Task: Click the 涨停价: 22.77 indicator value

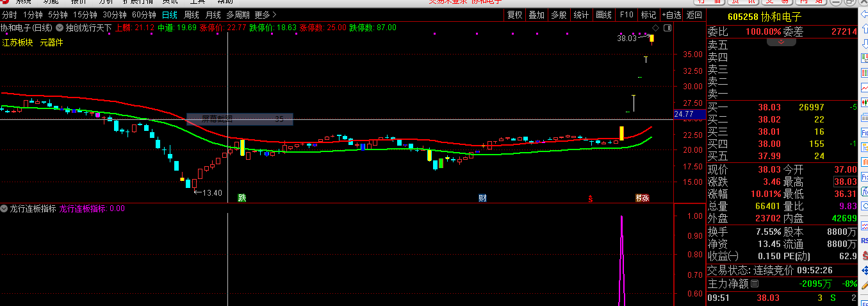Action: pos(224,28)
